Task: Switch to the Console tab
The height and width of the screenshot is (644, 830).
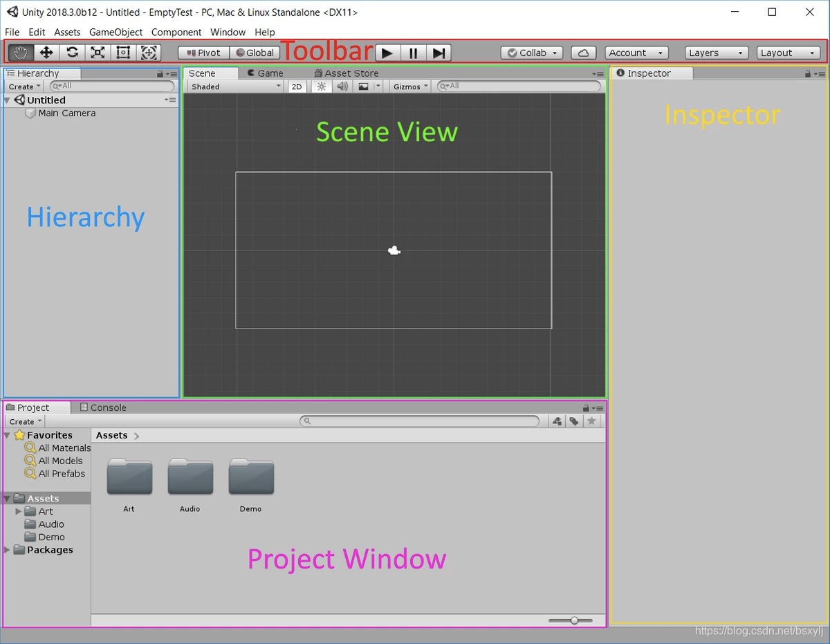Action: pyautogui.click(x=103, y=407)
